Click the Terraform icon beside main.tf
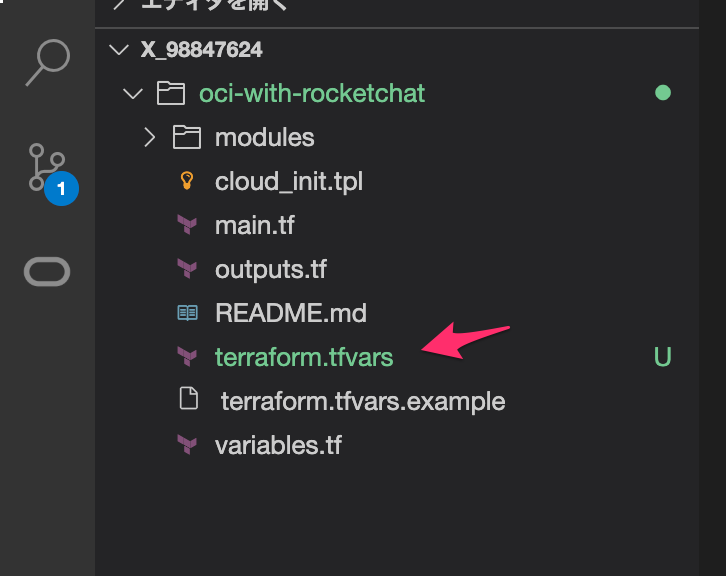Image resolution: width=726 pixels, height=576 pixels. (x=188, y=225)
